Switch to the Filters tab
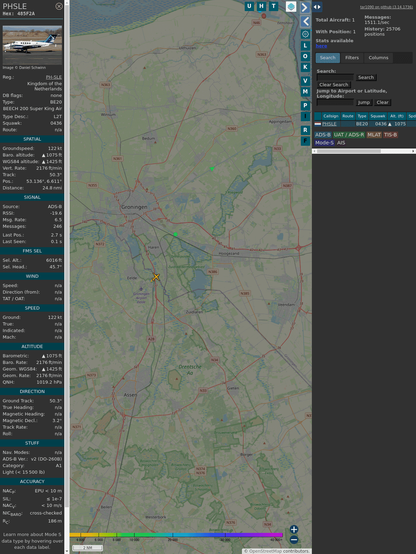Image resolution: width=416 pixels, height=554 pixels. 352,58
